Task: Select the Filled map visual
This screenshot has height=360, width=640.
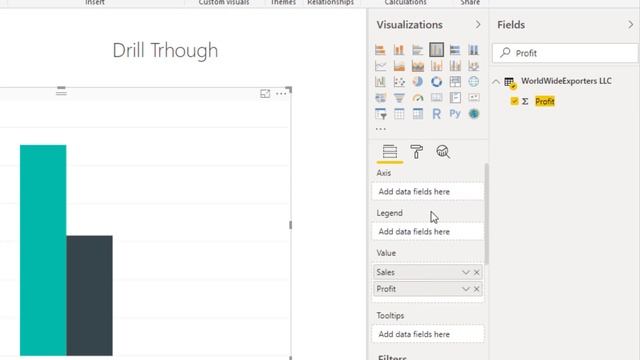Action: click(x=380, y=98)
